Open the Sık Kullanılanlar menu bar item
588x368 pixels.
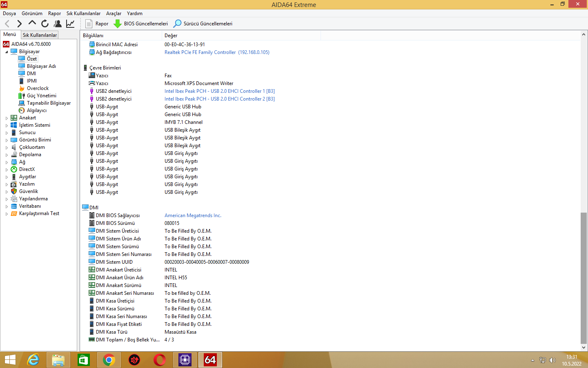click(x=83, y=13)
